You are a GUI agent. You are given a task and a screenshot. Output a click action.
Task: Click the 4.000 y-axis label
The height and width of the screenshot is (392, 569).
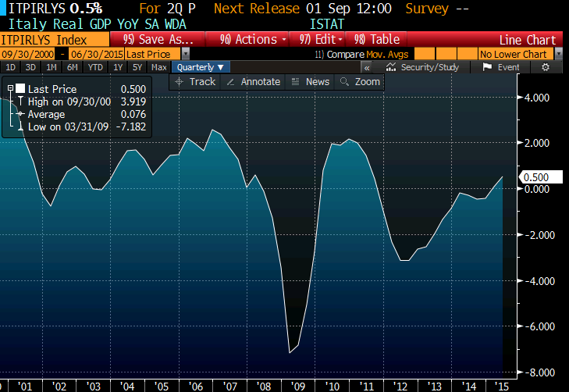[537, 98]
